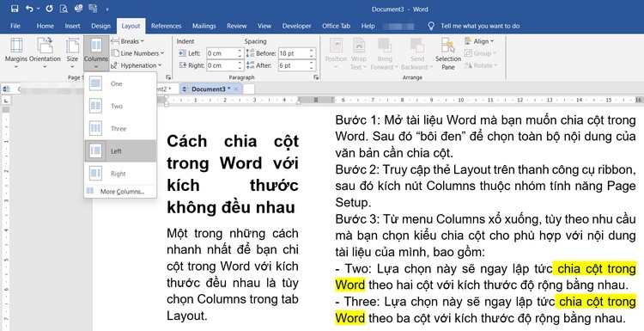Screen dimensions: 644x331
Task: Click the Bring Forward button
Action: pos(385,54)
